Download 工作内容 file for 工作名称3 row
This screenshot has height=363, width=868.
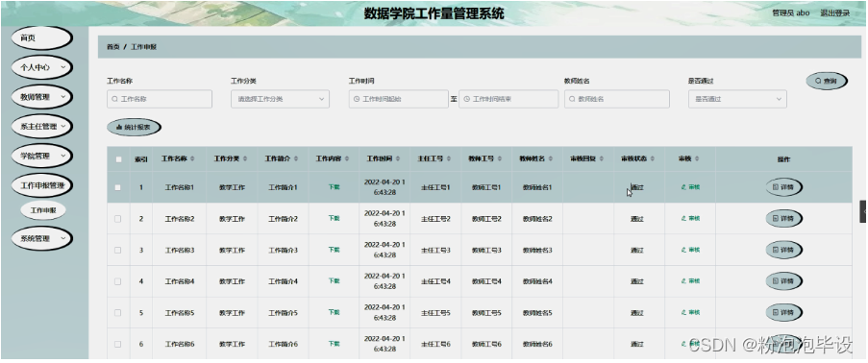(x=334, y=250)
